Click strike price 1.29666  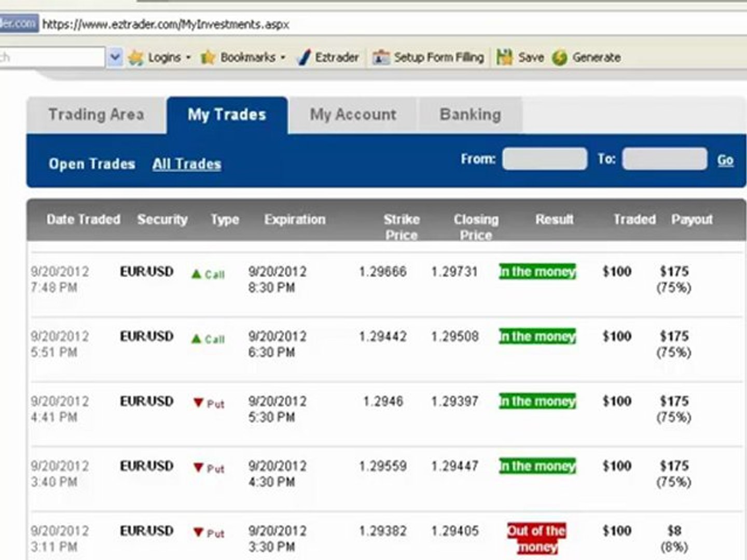[383, 272]
